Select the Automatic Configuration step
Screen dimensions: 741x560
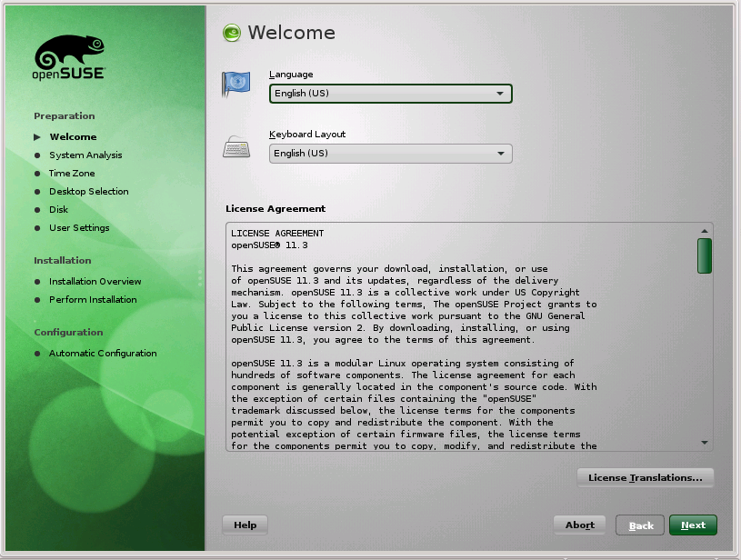(x=103, y=354)
